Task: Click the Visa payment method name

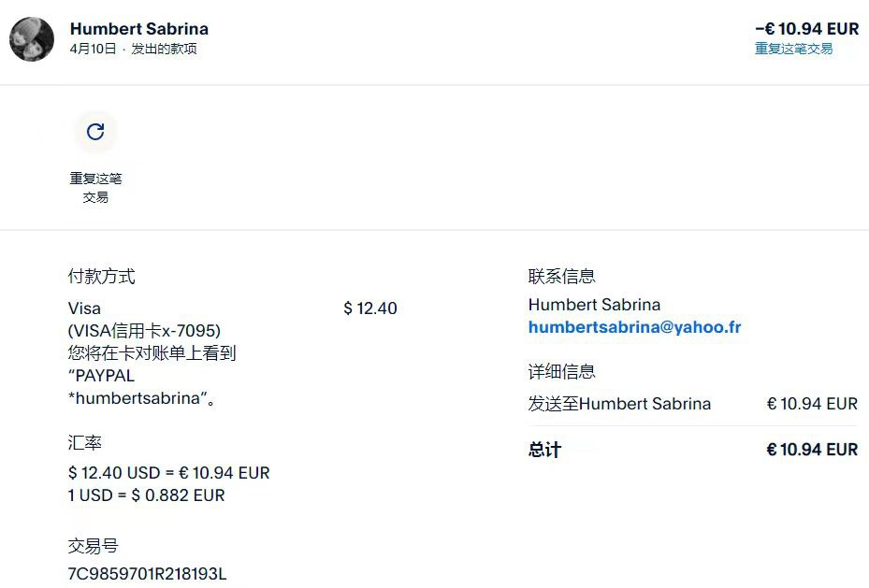Action: click(x=84, y=308)
